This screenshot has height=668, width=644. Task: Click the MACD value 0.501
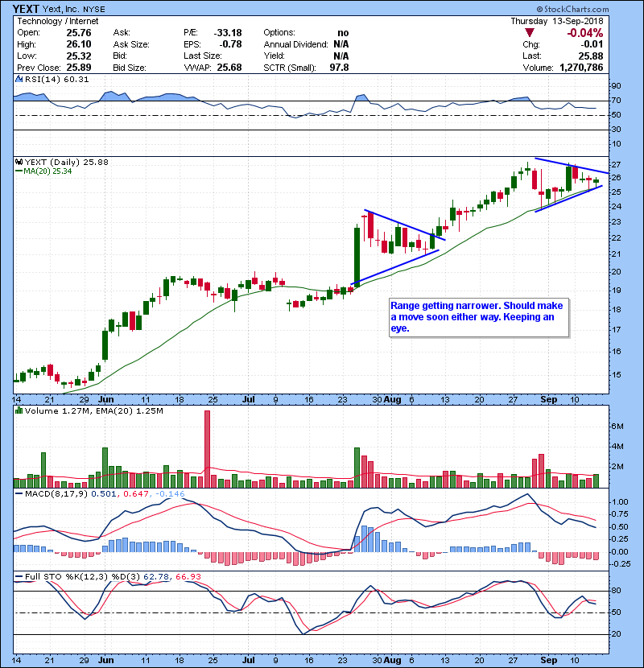pyautogui.click(x=104, y=494)
